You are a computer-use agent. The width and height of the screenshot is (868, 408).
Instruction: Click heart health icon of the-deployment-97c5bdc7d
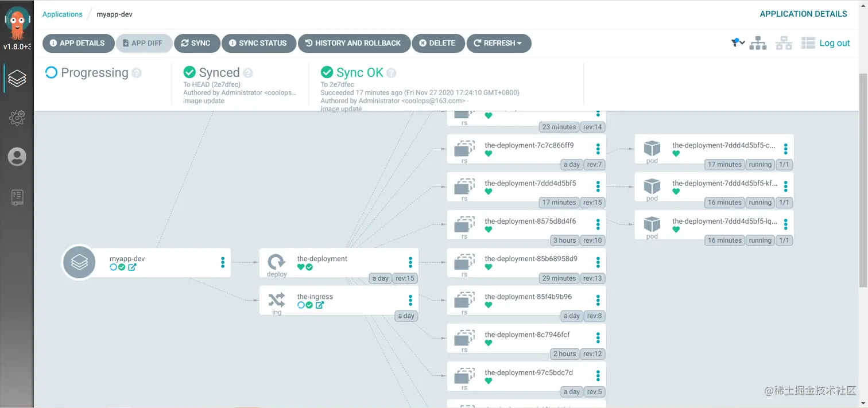(x=489, y=381)
